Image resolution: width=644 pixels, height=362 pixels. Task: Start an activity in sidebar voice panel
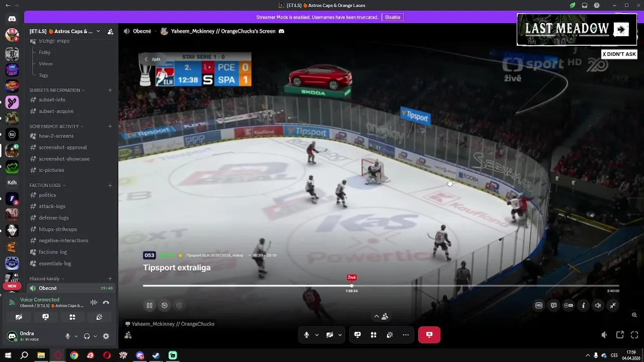(x=72, y=317)
